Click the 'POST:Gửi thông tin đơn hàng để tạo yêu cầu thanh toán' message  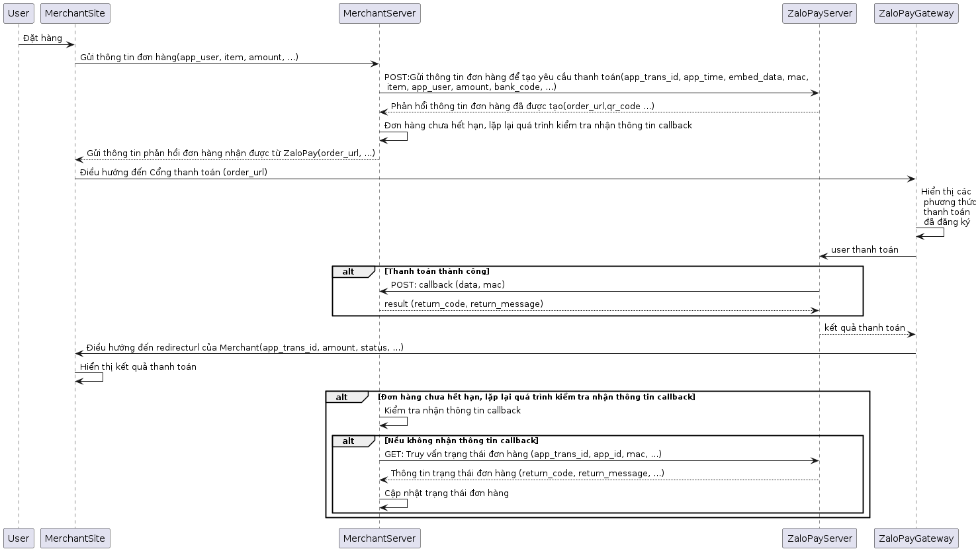point(596,82)
